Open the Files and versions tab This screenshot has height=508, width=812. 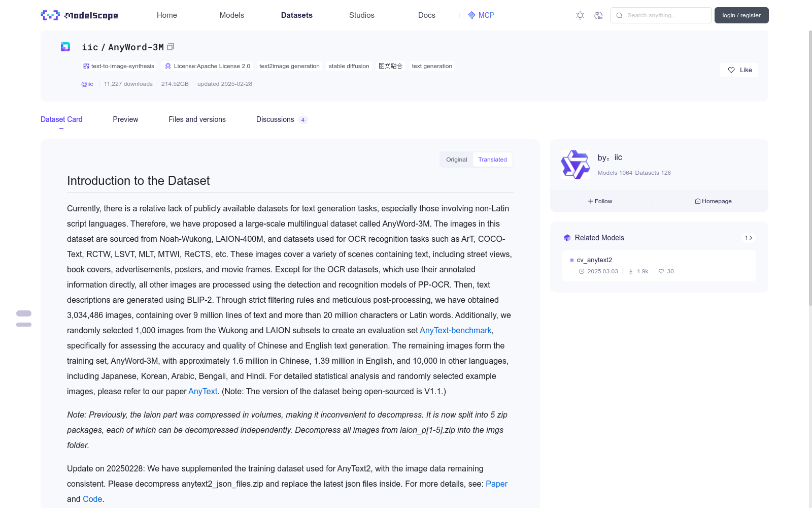click(x=197, y=119)
